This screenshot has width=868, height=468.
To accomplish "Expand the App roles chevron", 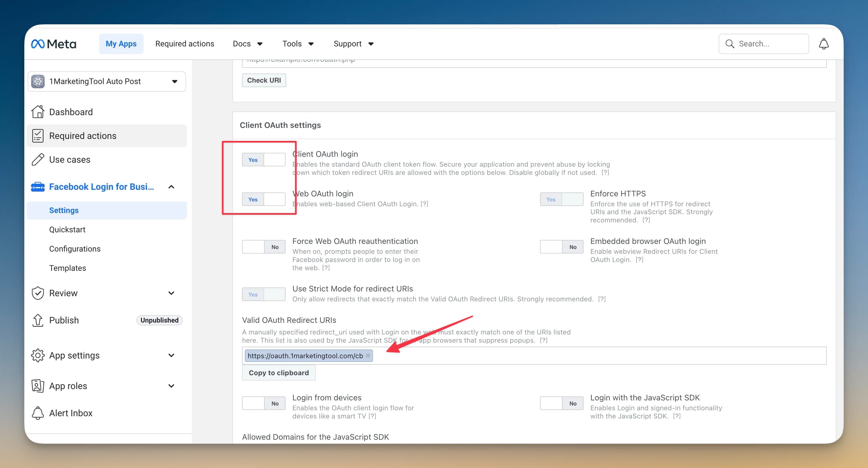I will point(171,386).
